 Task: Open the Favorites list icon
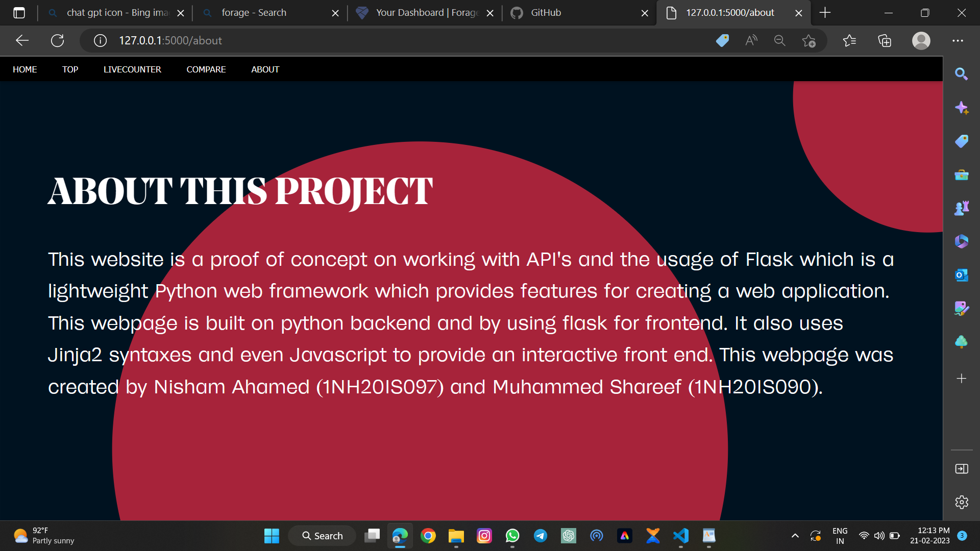click(849, 41)
